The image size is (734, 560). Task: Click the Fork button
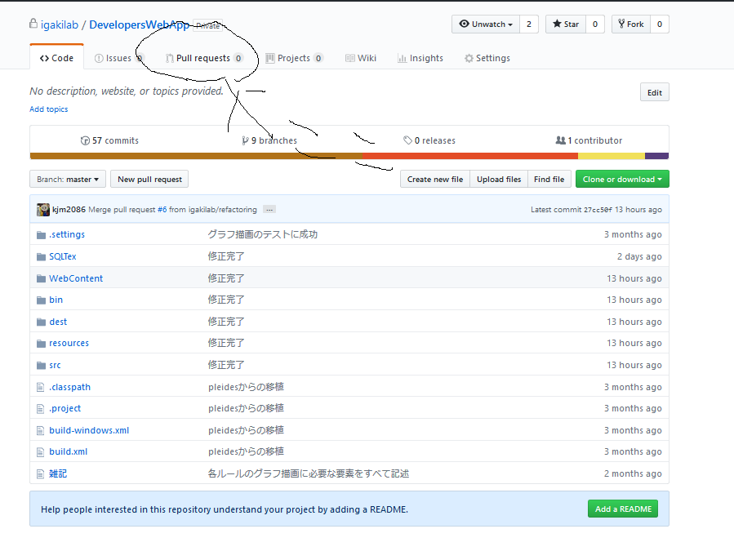coord(630,24)
